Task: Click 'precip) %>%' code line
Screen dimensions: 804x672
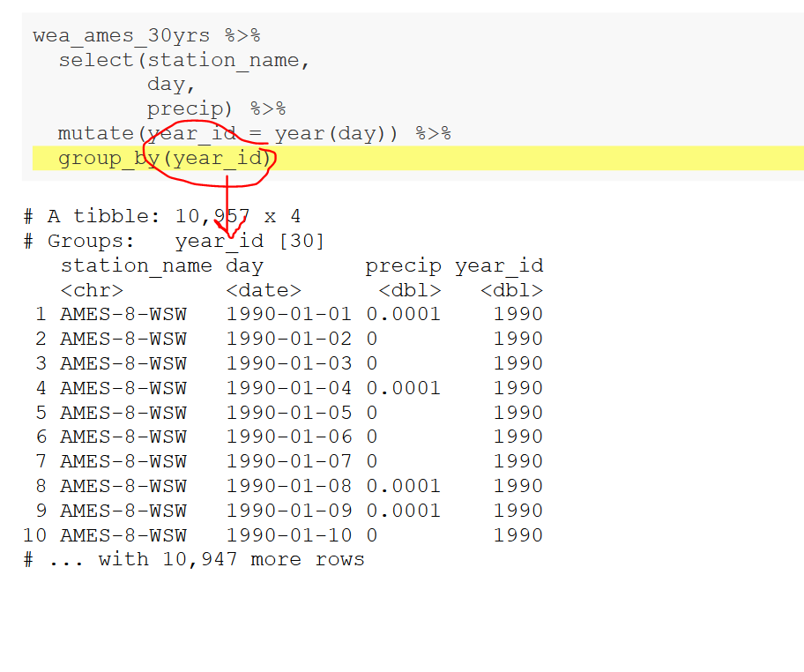Action: tap(216, 108)
